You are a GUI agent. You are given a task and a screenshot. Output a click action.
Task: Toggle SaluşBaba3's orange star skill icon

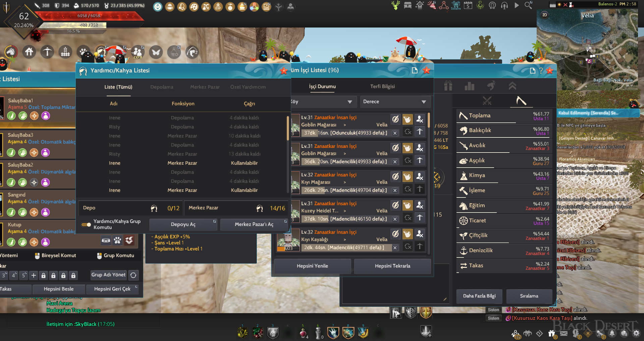point(34,153)
